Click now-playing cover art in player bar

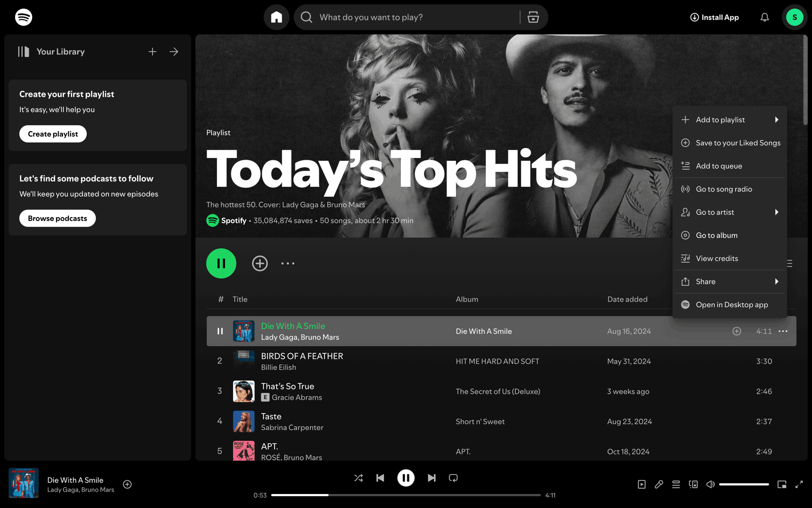click(x=24, y=483)
